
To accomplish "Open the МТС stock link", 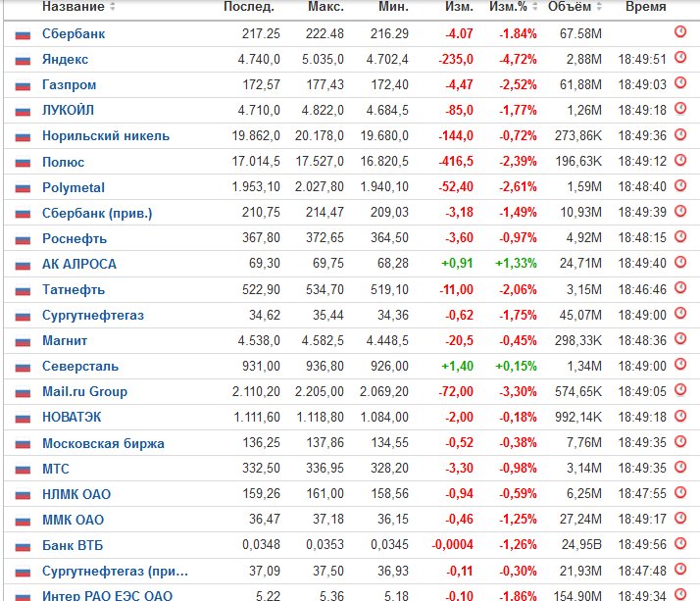I will [x=56, y=469].
